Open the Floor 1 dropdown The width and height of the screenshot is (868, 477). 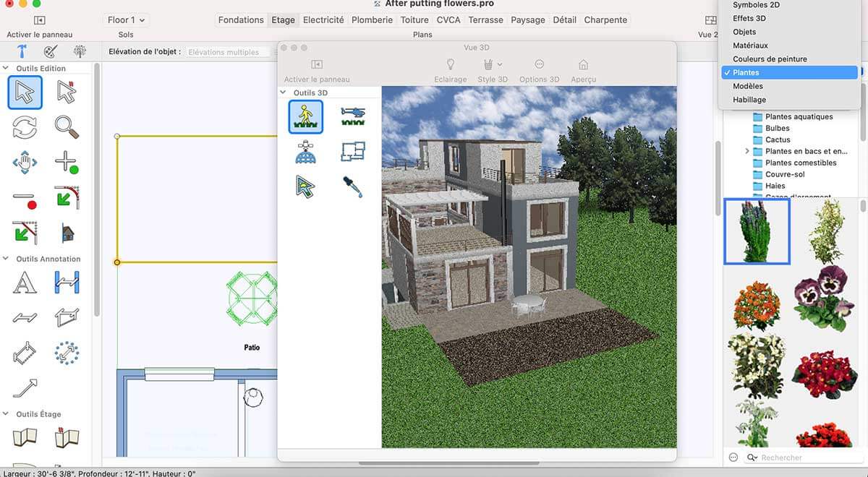[x=126, y=20]
